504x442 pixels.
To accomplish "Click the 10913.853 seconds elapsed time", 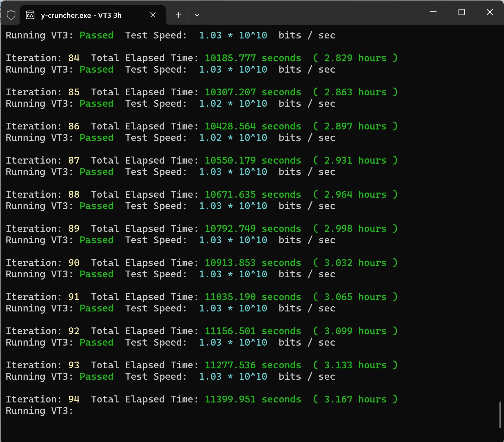I will pos(253,263).
